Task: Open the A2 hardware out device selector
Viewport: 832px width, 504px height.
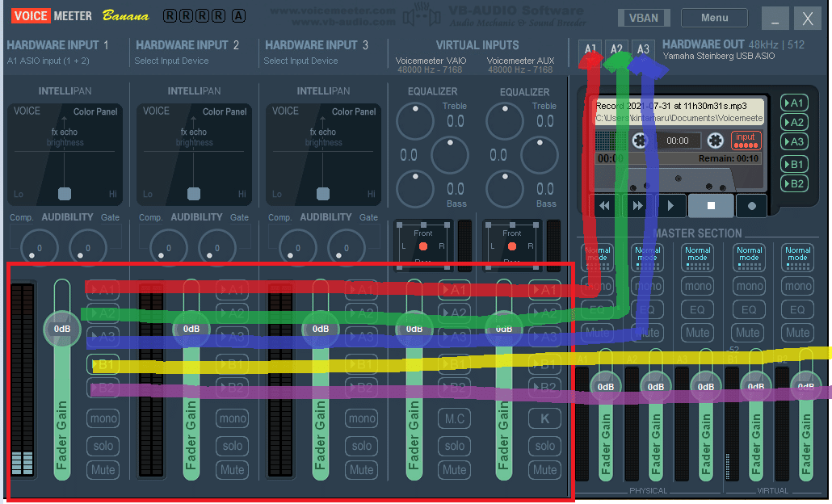Action: tap(616, 50)
